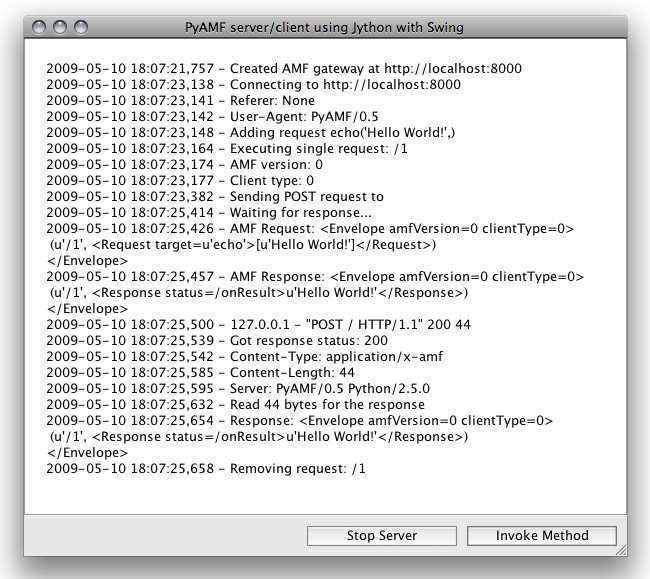Screen dimensions: 650x579
Task: Click the 'Got response status: 200' line
Action: (217, 341)
